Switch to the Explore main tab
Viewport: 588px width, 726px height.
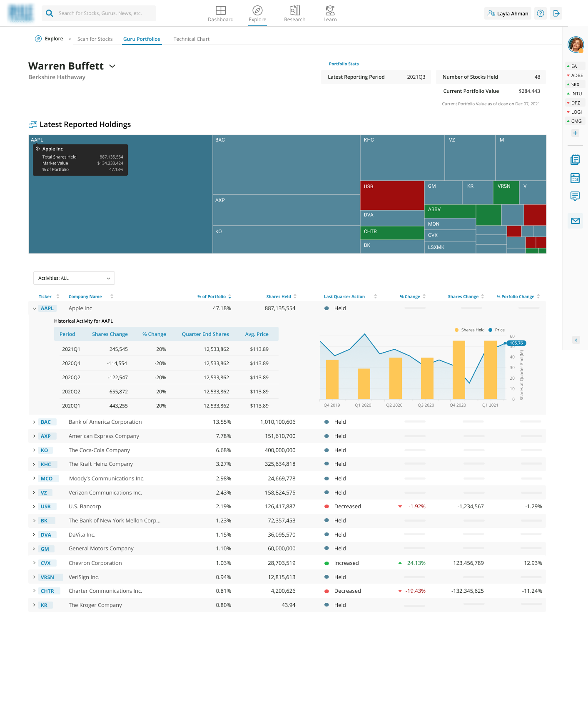pos(257,14)
